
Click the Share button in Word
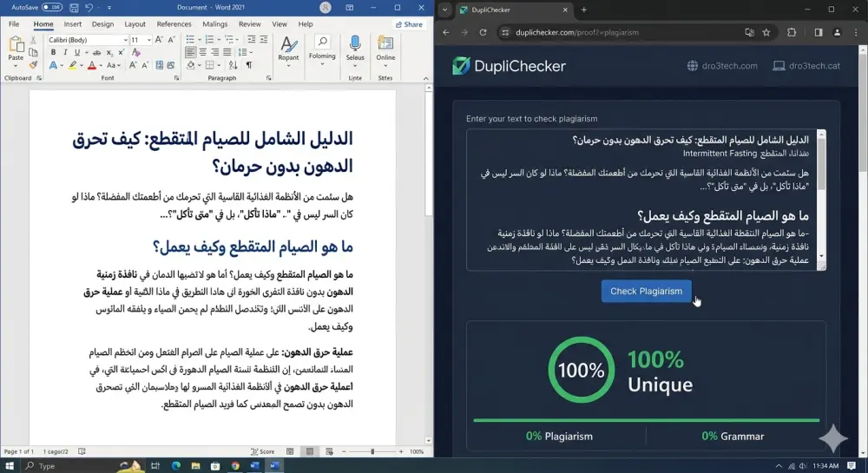409,24
